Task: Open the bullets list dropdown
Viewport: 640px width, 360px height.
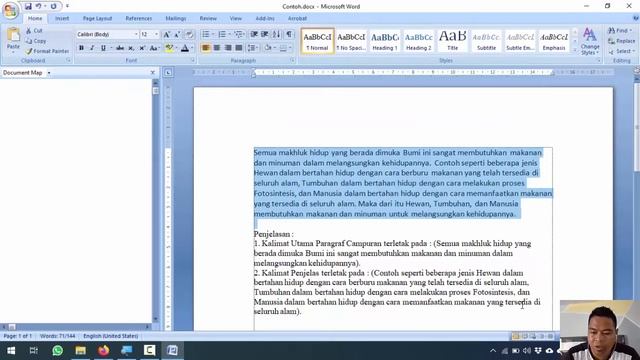Action: pyautogui.click(x=213, y=34)
